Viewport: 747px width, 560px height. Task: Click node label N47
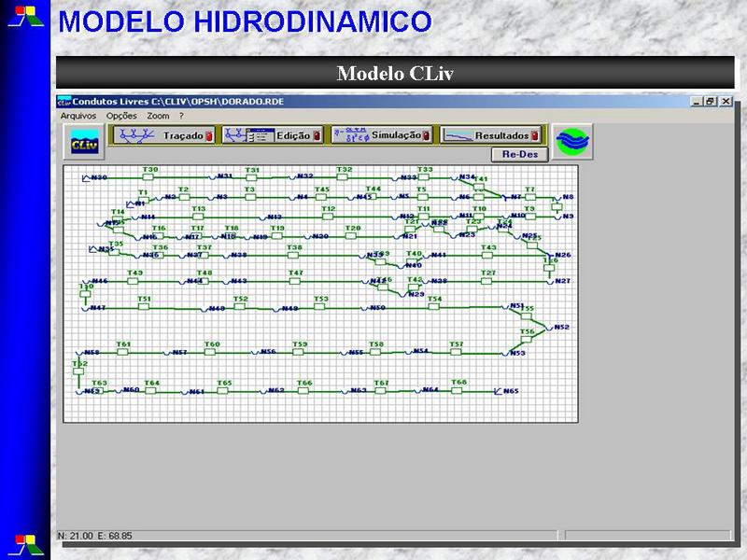click(x=98, y=308)
